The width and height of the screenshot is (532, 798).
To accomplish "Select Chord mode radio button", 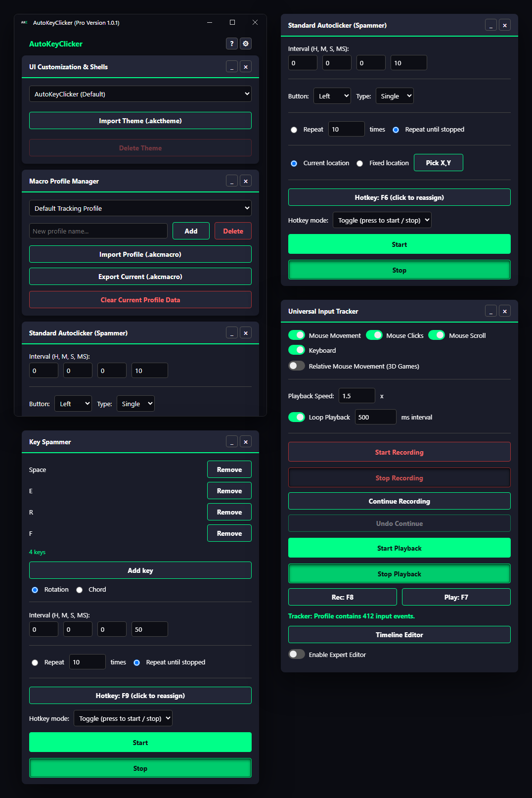I will (x=79, y=590).
